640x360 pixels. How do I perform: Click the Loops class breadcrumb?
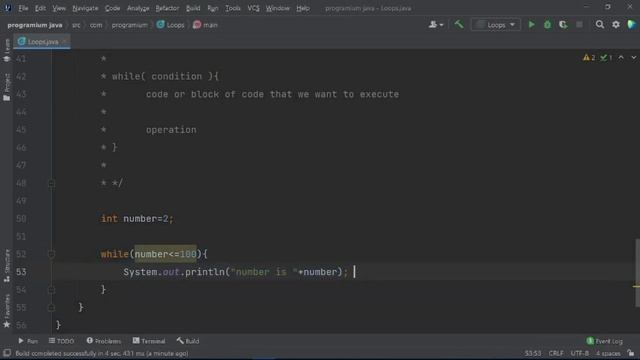[171, 25]
